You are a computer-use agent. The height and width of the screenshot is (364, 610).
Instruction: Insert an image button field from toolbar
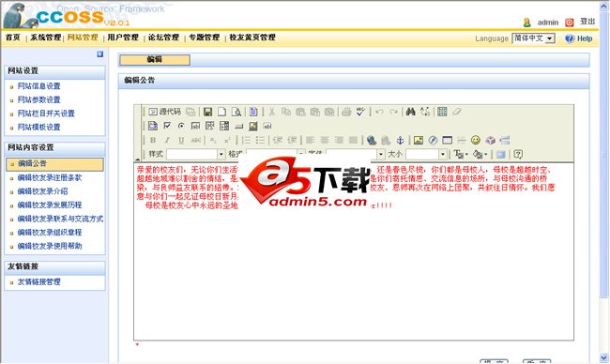[x=253, y=126]
